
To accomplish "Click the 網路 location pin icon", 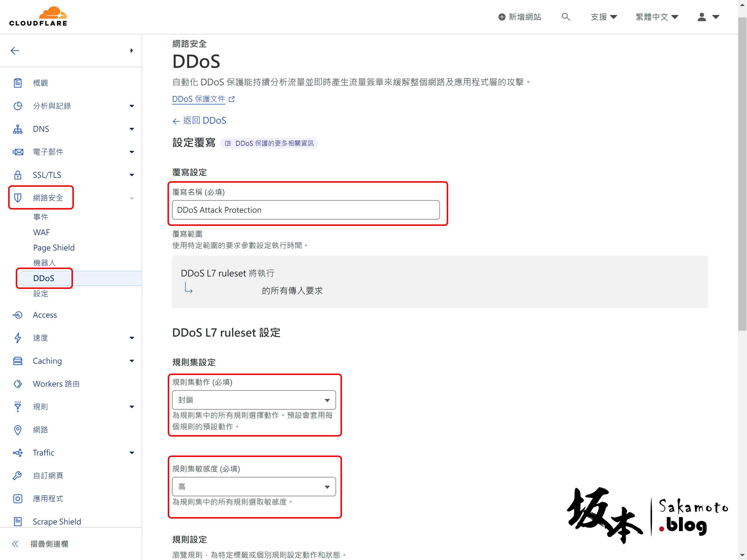I will (18, 430).
